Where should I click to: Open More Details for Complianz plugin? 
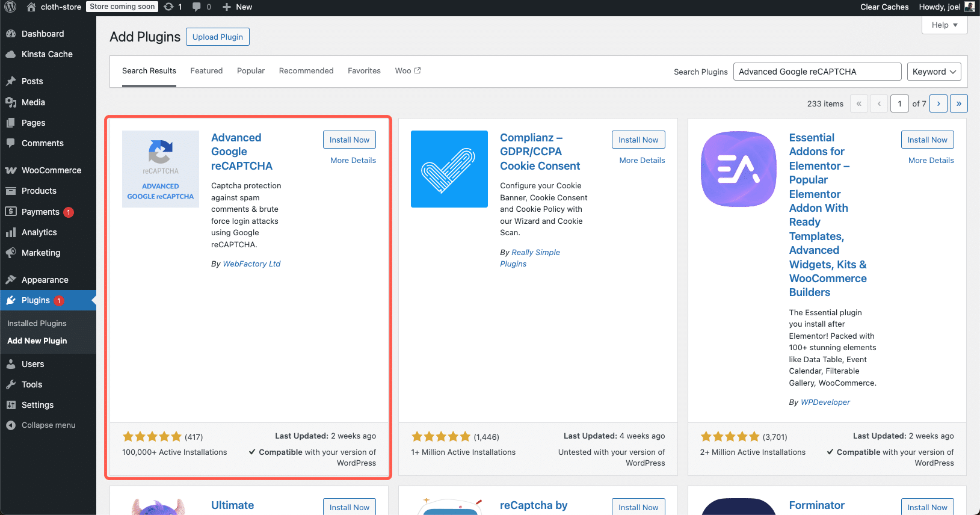642,161
